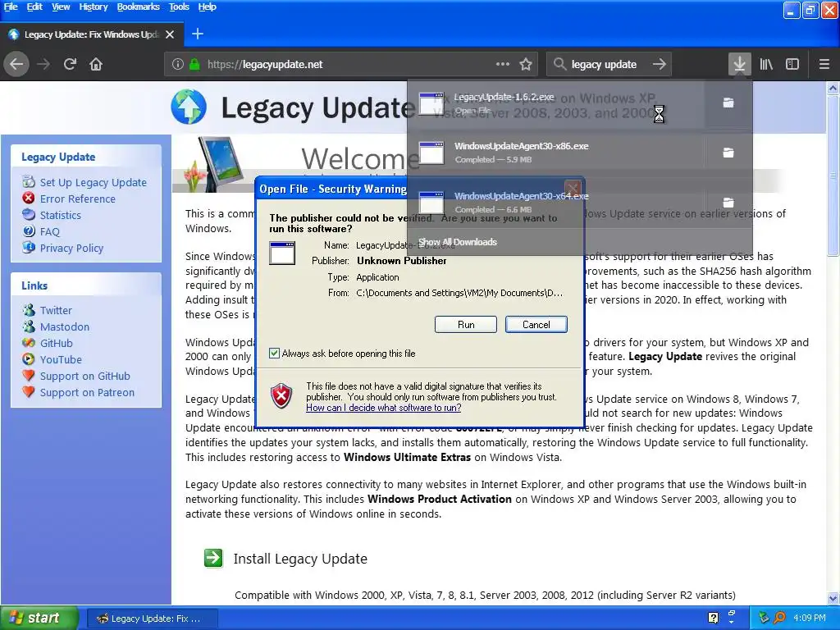Viewport: 840px width, 630px height.
Task: Click Cancel in the security warning
Action: click(536, 324)
